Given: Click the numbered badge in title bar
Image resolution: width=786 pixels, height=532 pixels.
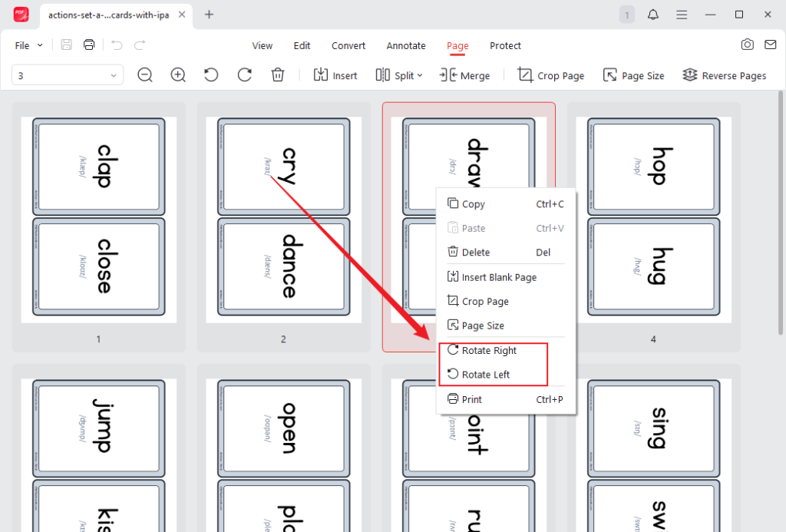Looking at the screenshot, I should tap(626, 15).
